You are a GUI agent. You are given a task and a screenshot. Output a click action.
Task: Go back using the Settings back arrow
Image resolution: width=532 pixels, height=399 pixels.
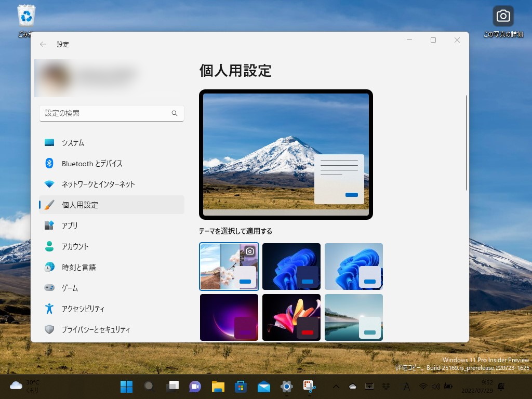(43, 44)
